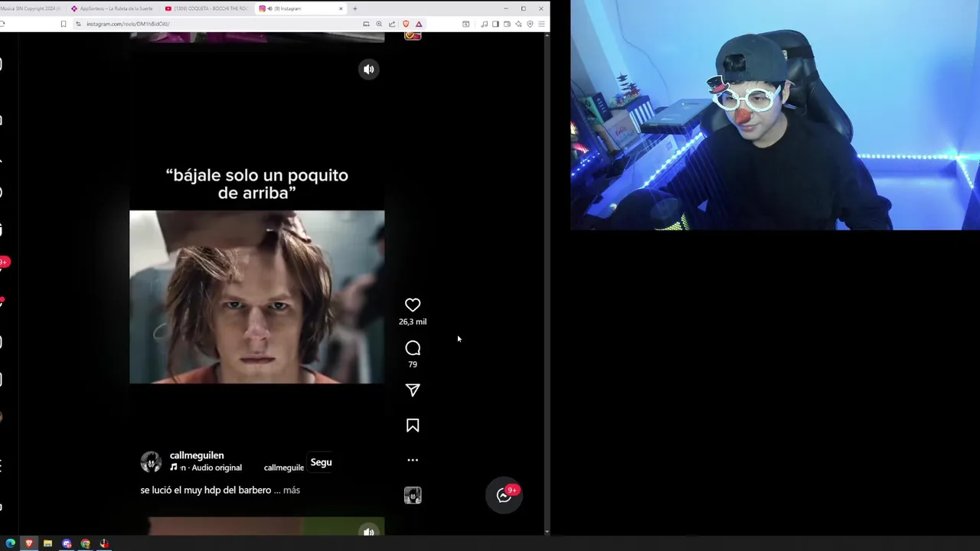
Task: Toggle the sound icon on the current reel
Action: tap(369, 69)
